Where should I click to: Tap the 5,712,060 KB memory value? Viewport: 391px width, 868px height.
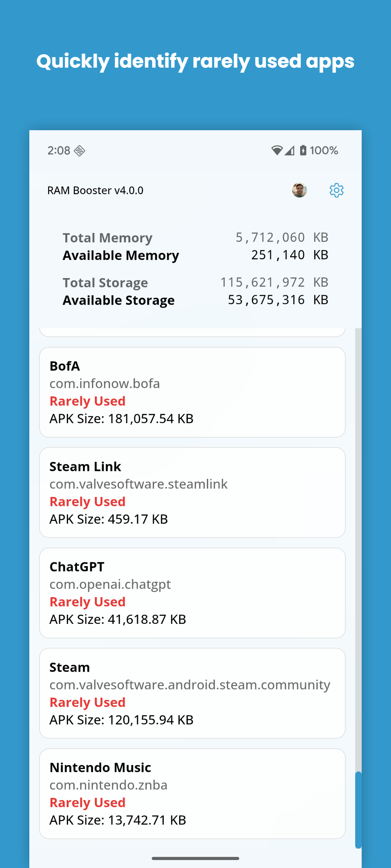point(282,237)
